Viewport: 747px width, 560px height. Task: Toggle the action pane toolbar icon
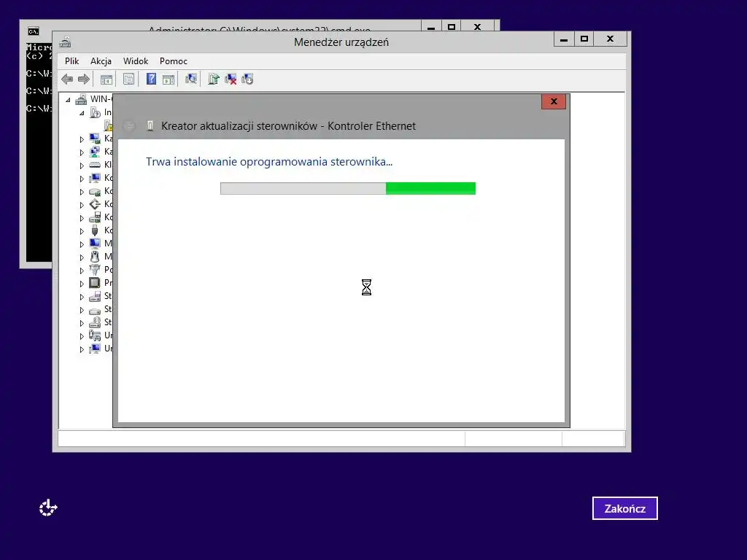tap(169, 79)
